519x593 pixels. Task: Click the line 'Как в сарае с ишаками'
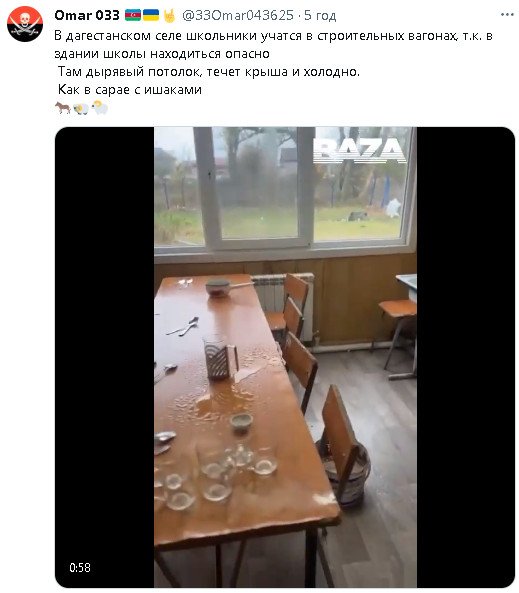130,90
